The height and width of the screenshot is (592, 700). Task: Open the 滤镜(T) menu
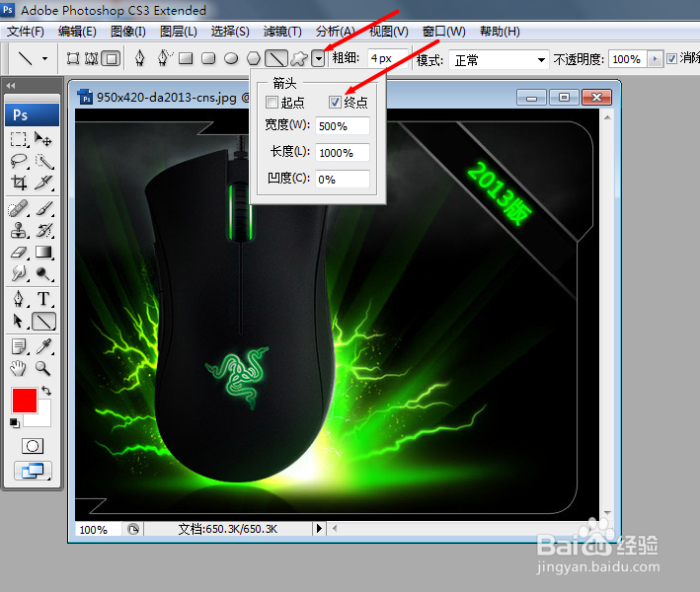(x=282, y=32)
